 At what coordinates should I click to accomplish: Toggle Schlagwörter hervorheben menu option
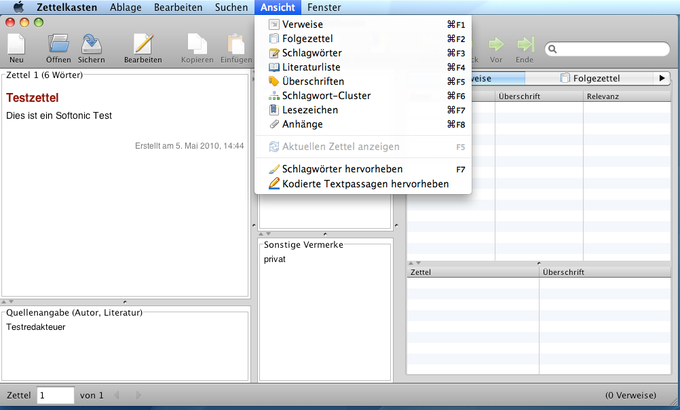click(363, 169)
